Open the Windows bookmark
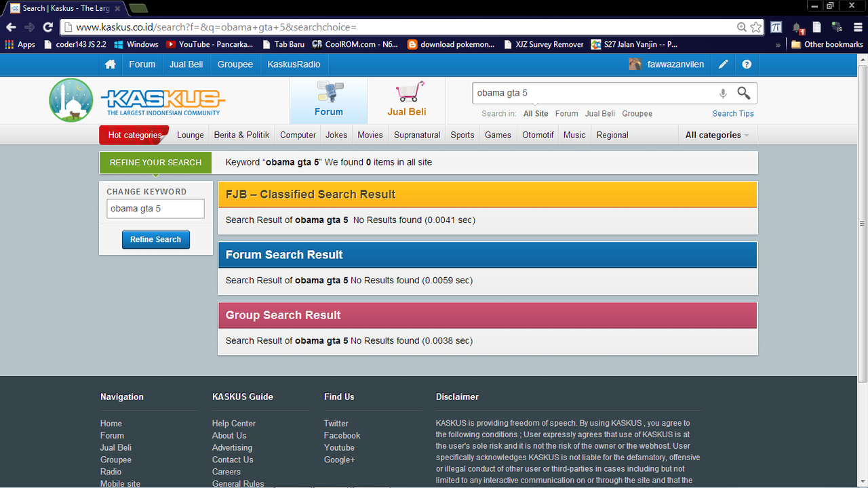This screenshot has width=868, height=488. 136,44
